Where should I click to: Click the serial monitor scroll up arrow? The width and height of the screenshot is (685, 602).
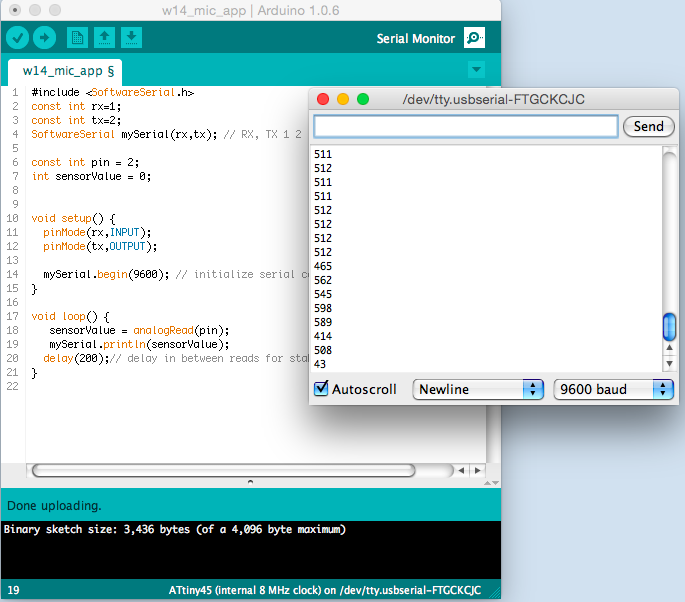(x=669, y=348)
